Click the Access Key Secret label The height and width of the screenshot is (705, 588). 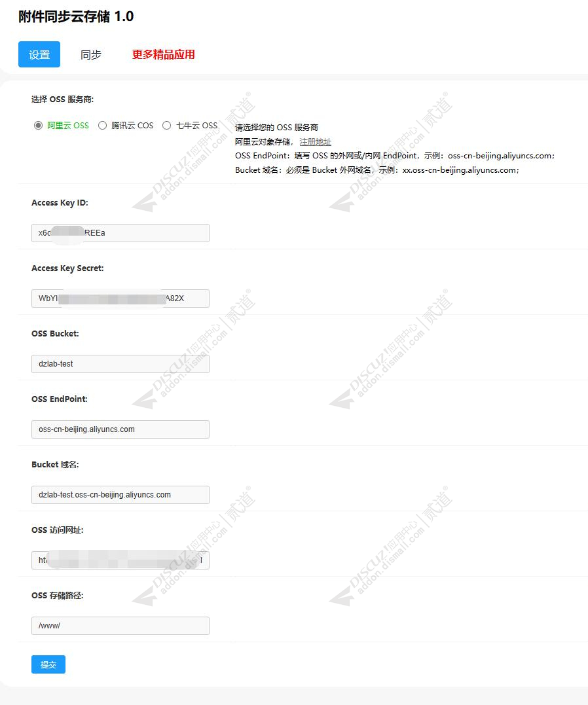click(x=67, y=268)
